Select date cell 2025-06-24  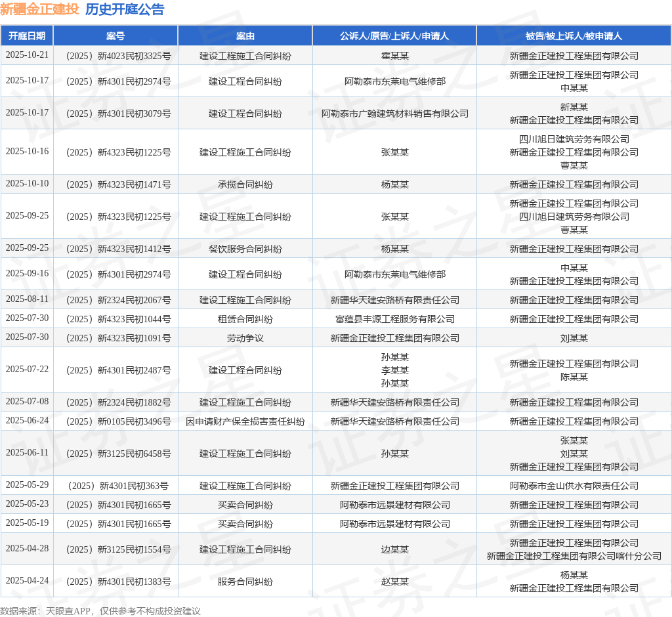click(27, 421)
